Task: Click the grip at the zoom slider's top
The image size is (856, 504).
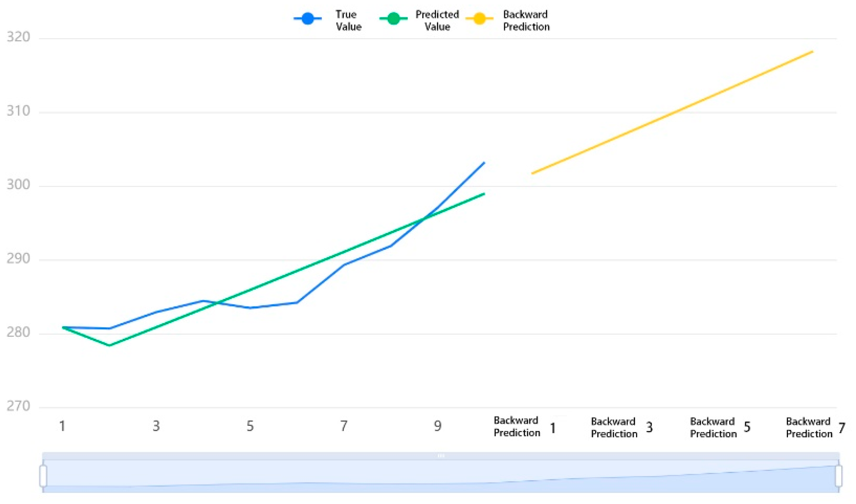Action: point(441,456)
